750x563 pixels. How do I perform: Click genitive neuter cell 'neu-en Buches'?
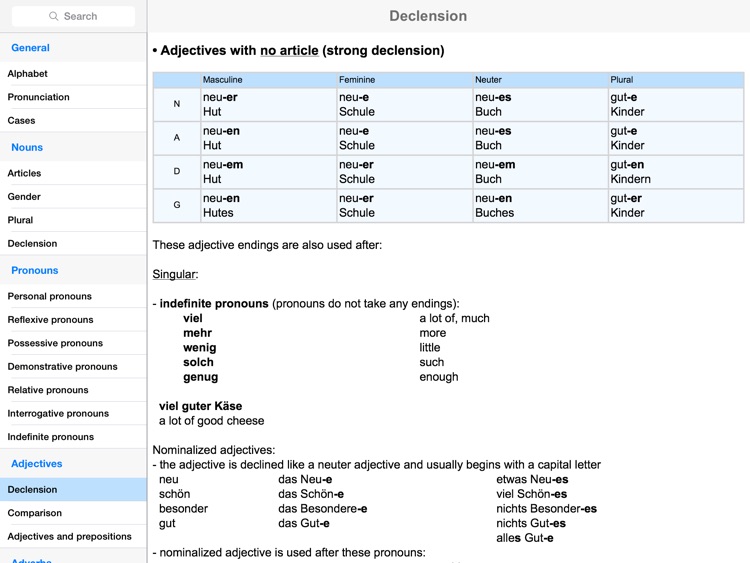[x=540, y=205]
